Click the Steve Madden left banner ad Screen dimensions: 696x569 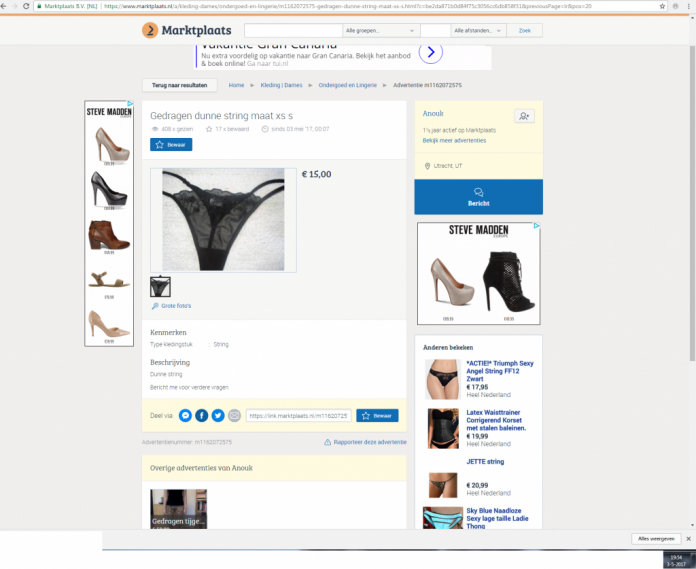(109, 223)
